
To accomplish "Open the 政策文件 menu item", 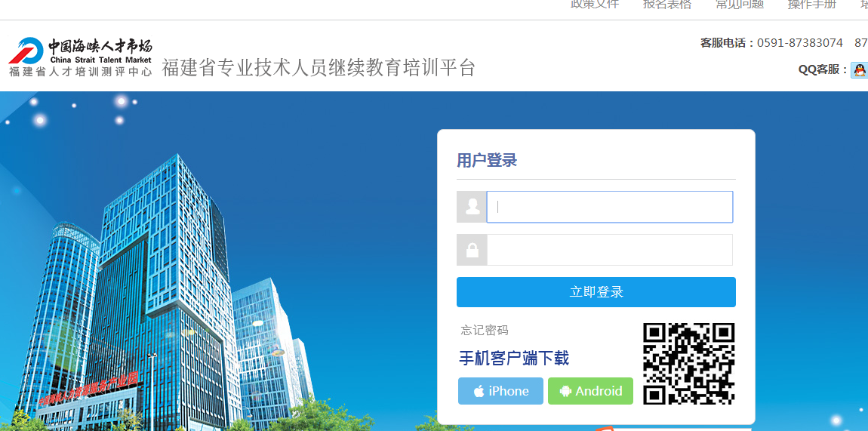I will 595,5.
